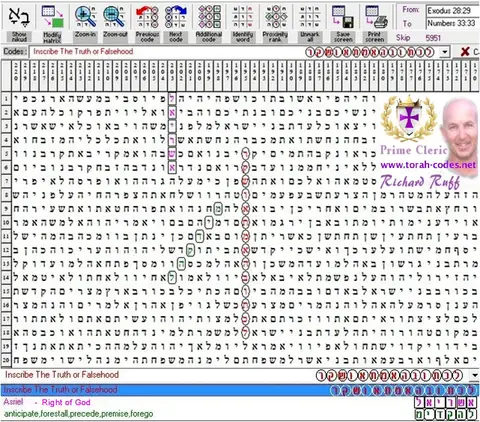The width and height of the screenshot is (480, 422).
Task: Click the Richard Ruff signature text
Action: click(420, 182)
